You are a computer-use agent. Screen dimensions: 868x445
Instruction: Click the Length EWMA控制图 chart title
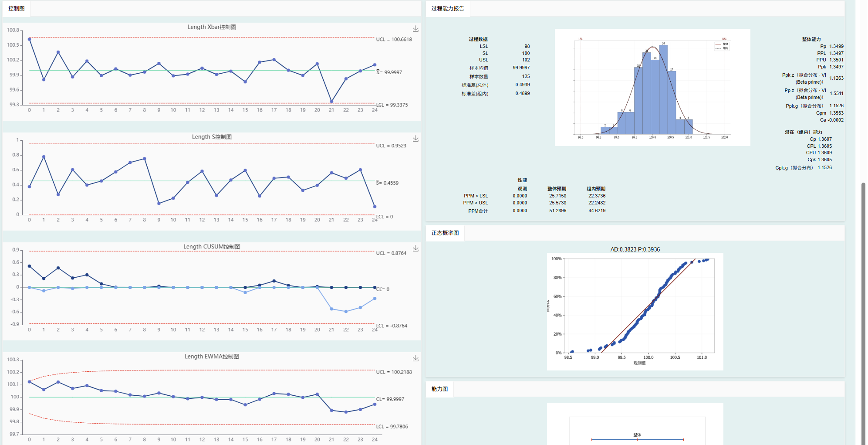tap(212, 357)
